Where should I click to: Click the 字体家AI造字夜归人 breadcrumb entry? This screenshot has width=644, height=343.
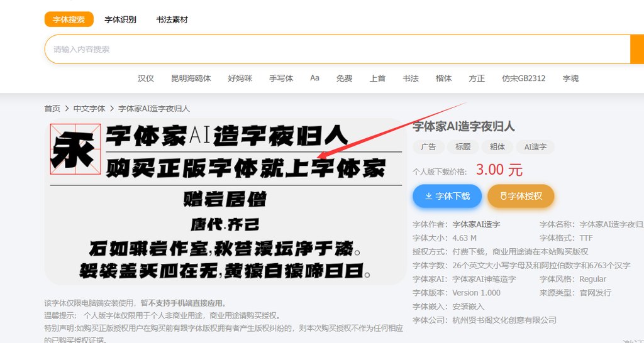point(154,109)
